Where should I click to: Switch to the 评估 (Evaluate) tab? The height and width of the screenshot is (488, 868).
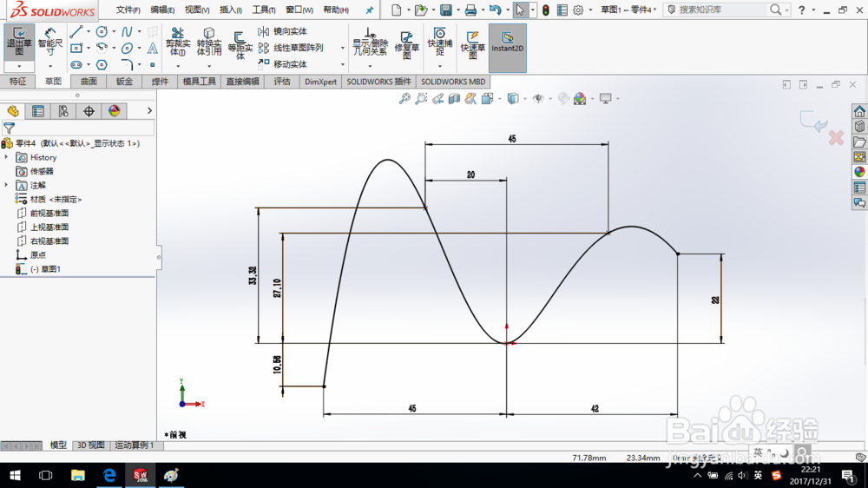click(x=282, y=82)
